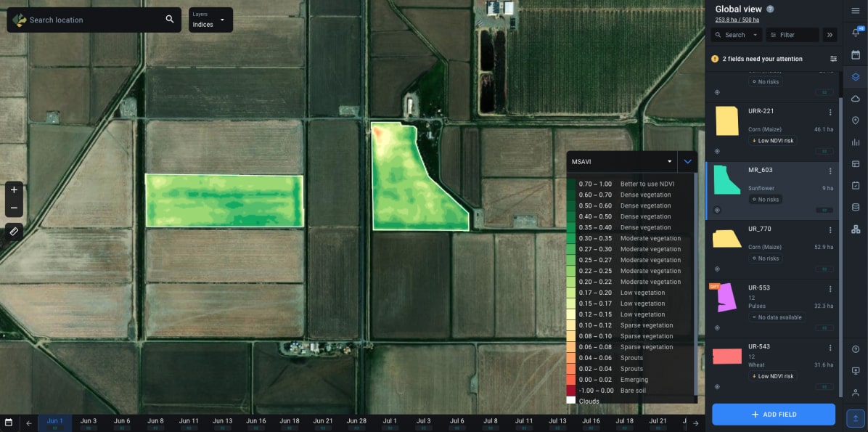This screenshot has height=432, width=868.
Task: Activate the ruler measurement tool
Action: tap(14, 232)
